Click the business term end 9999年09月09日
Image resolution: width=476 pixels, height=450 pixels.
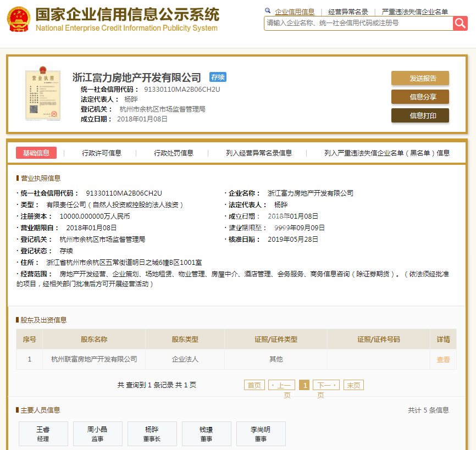click(300, 228)
